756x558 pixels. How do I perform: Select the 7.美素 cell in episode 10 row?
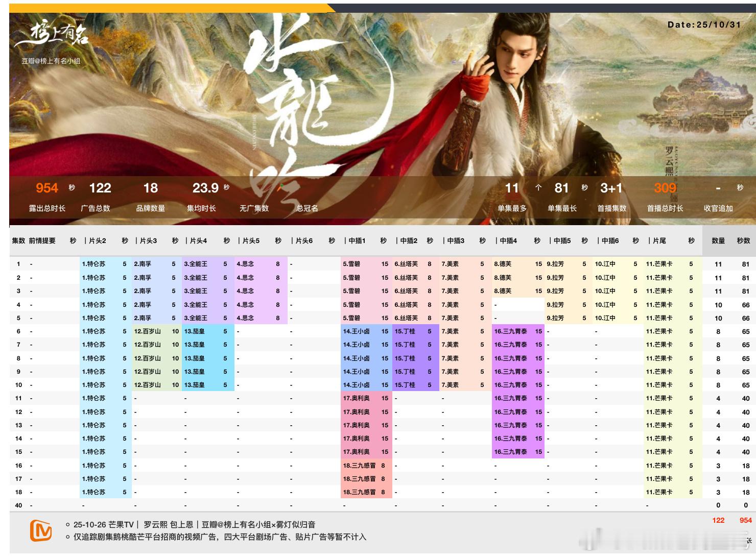coord(450,385)
